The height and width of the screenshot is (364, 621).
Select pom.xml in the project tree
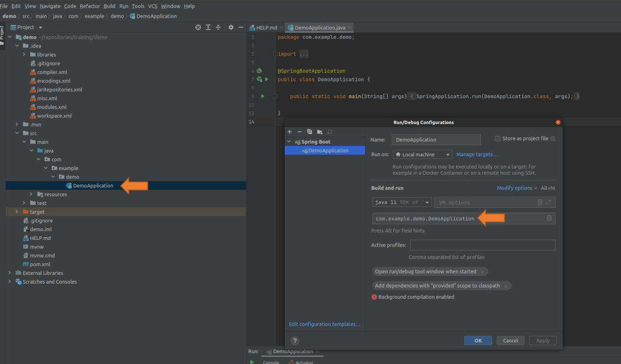(x=40, y=264)
